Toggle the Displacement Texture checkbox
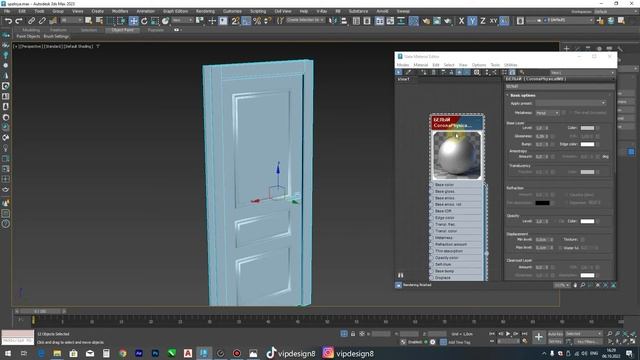Screen dimensions: 640x360 [x=582, y=240]
